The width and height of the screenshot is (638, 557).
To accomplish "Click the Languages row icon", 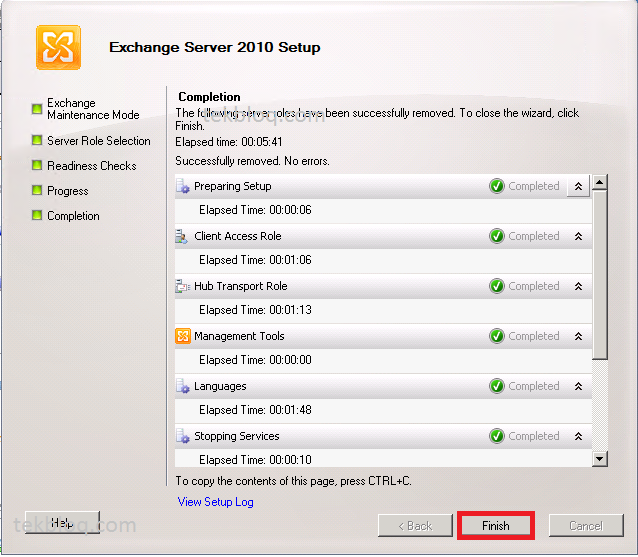I will [x=183, y=387].
